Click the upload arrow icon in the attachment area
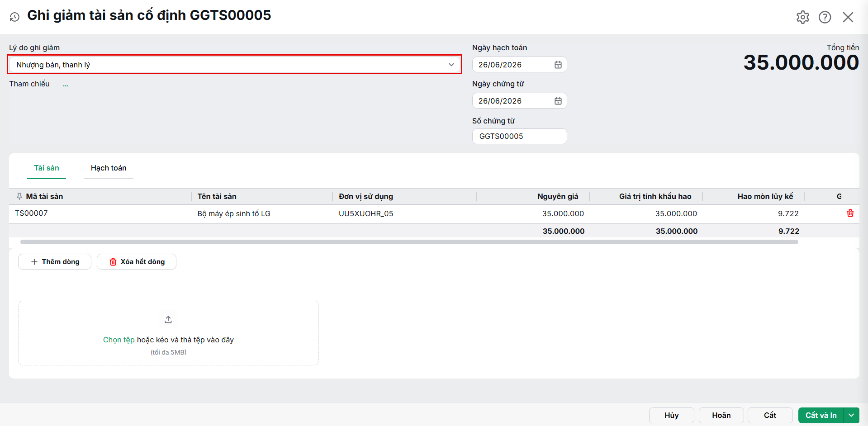Screen dimensions: 868x426 click(168, 320)
